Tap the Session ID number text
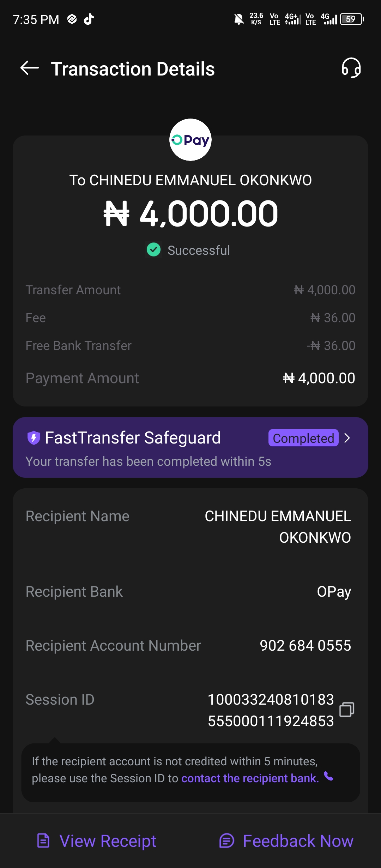This screenshot has width=381, height=868. click(271, 710)
